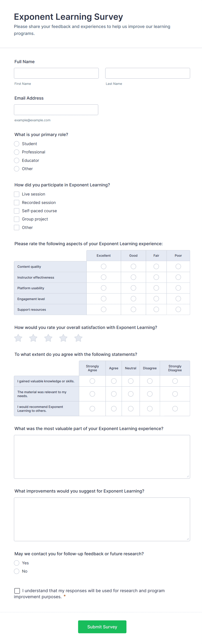Click the First Name input field
Image resolution: width=202 pixels, height=644 pixels.
click(56, 73)
